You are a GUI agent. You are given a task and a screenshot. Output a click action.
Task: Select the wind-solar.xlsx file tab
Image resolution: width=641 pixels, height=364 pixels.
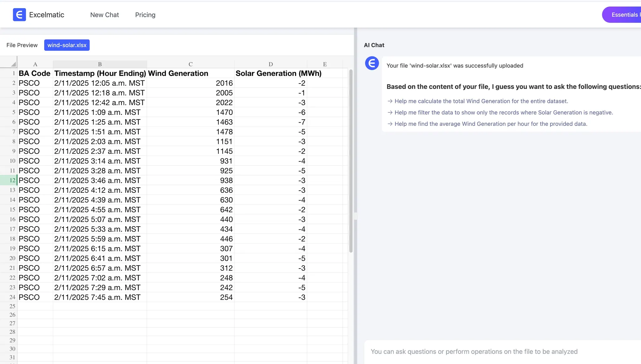(67, 45)
